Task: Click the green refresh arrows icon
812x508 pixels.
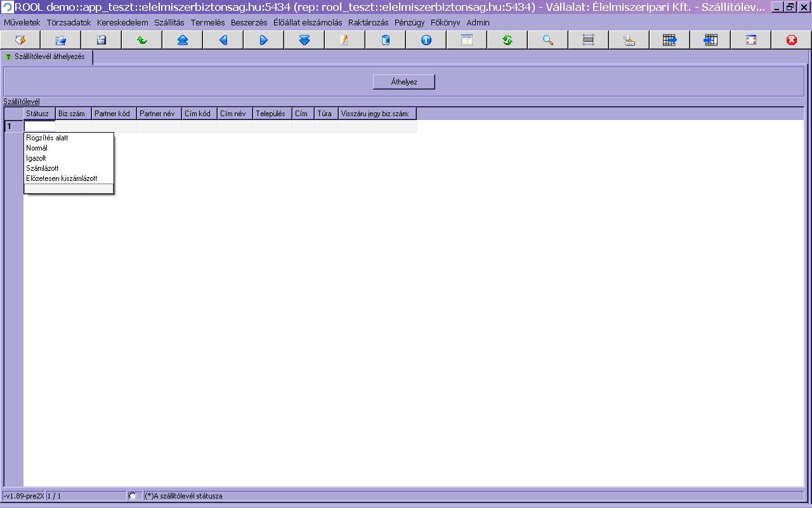Action: 507,40
